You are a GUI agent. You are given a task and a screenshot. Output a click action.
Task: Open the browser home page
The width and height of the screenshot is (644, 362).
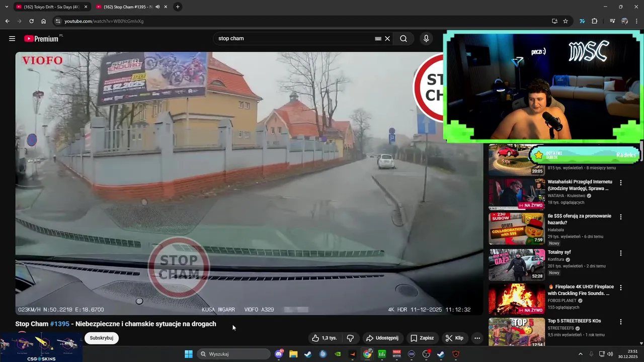click(x=43, y=21)
